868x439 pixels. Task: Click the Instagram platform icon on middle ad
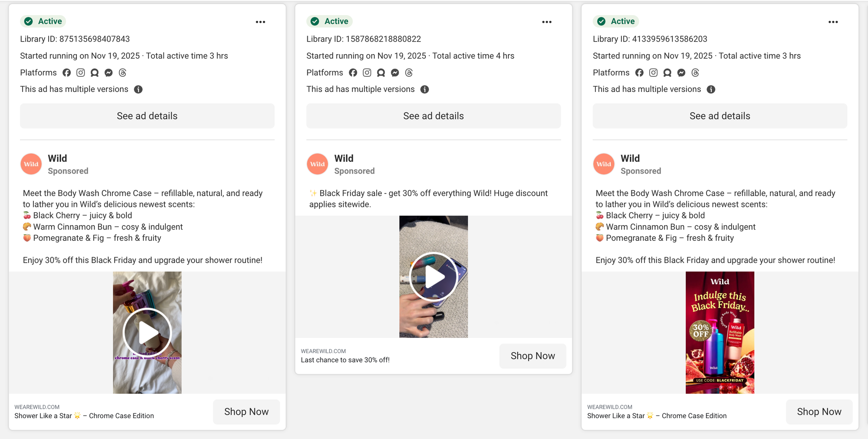[367, 73]
